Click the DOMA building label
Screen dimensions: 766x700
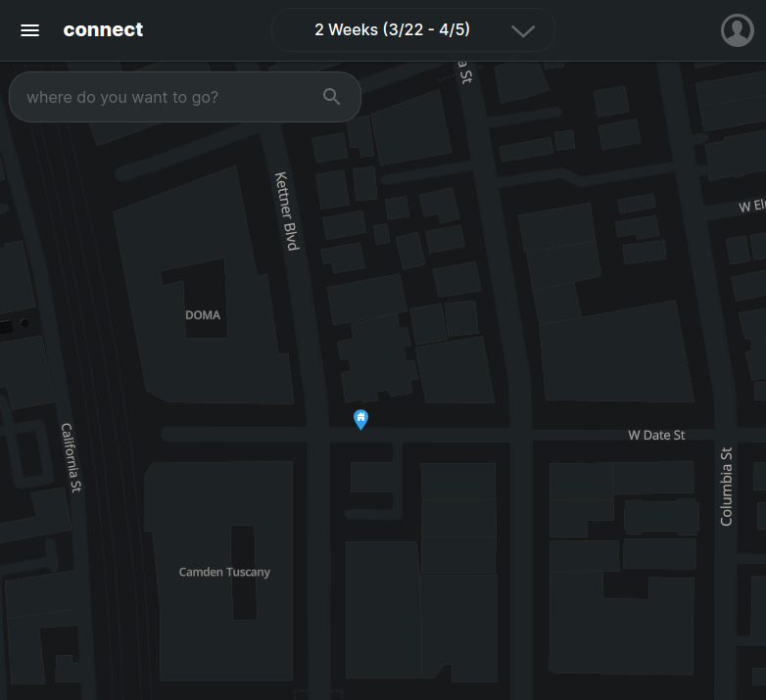pos(203,315)
